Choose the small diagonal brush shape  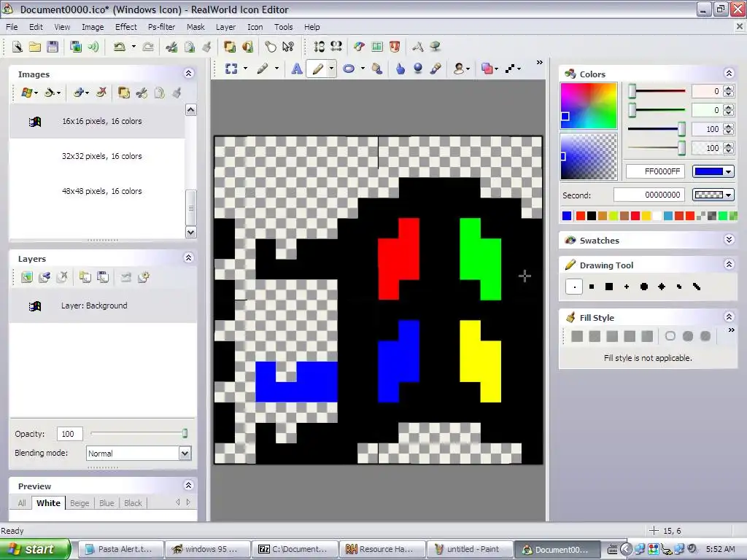(x=679, y=287)
